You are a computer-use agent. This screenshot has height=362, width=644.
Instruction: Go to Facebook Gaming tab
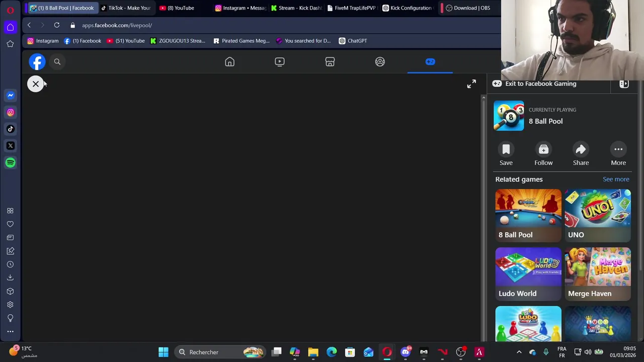(430, 62)
